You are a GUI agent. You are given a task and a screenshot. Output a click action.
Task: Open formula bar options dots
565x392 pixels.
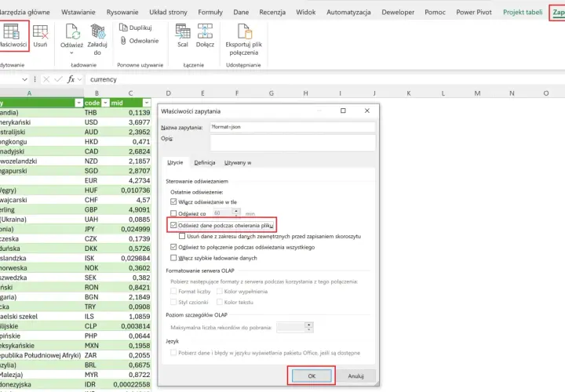[35, 79]
